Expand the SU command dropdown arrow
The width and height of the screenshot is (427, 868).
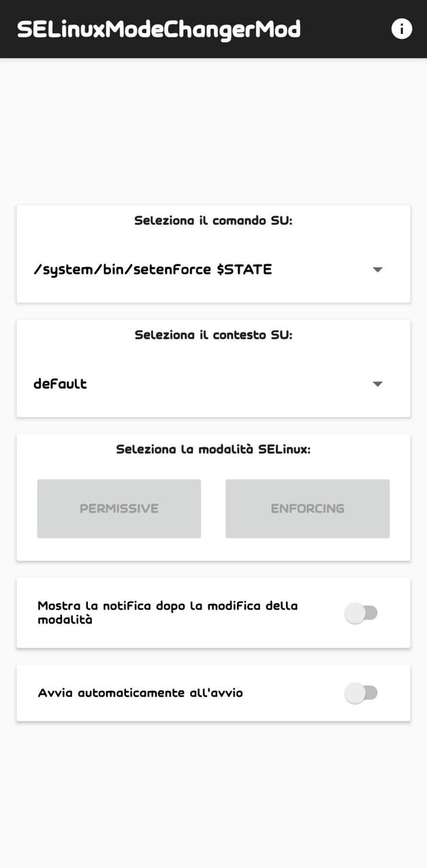pos(377,270)
